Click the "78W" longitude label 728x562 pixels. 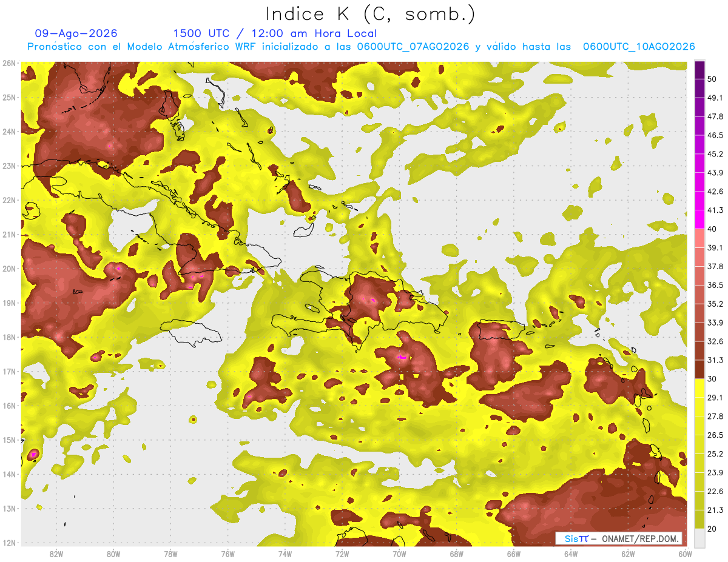coord(170,554)
